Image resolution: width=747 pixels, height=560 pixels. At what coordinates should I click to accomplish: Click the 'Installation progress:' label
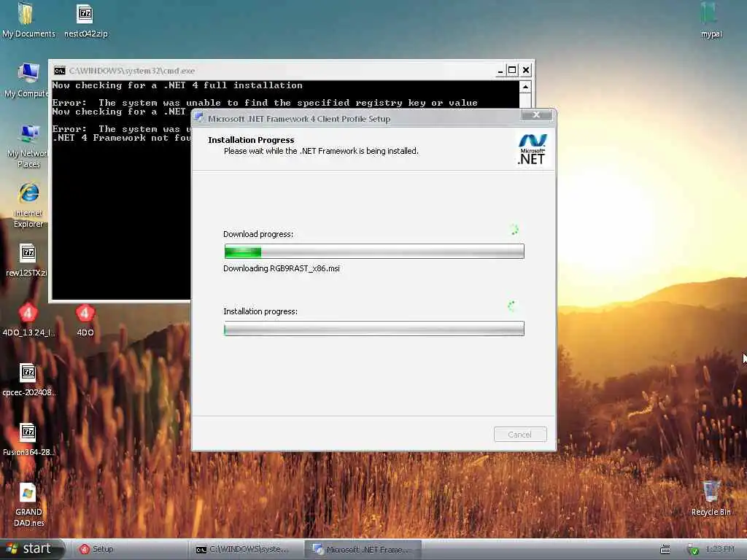pos(260,311)
